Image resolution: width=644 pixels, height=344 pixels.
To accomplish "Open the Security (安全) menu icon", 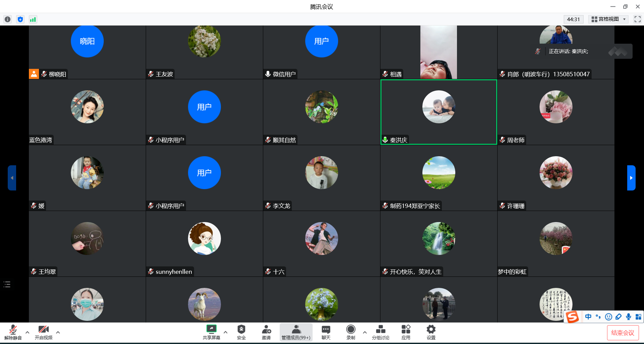I will [241, 332].
